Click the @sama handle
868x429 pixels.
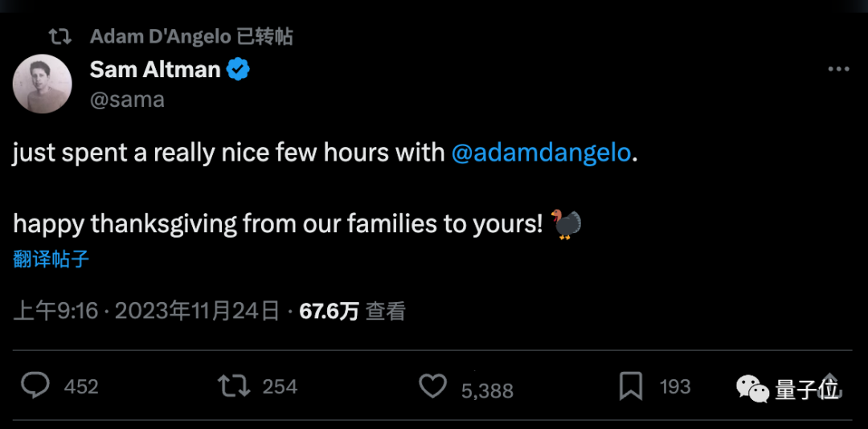point(127,100)
